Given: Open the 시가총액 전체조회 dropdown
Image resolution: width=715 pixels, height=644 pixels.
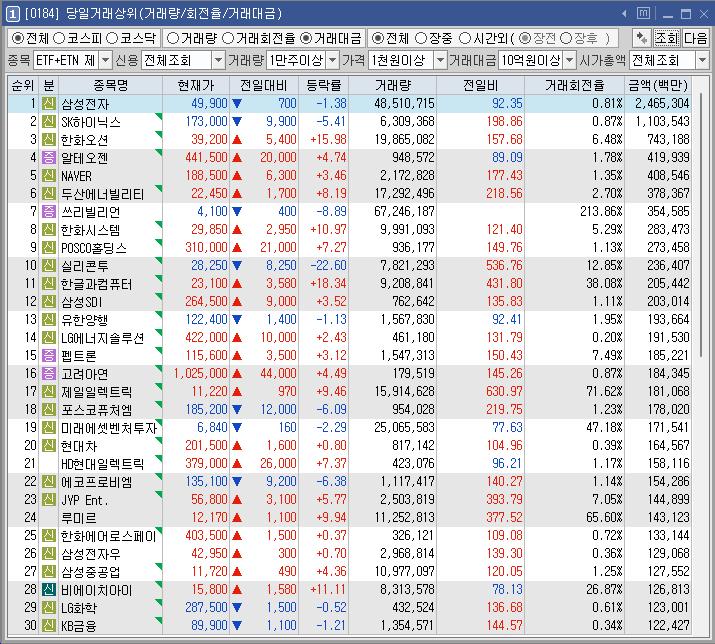Looking at the screenshot, I should tap(702, 60).
